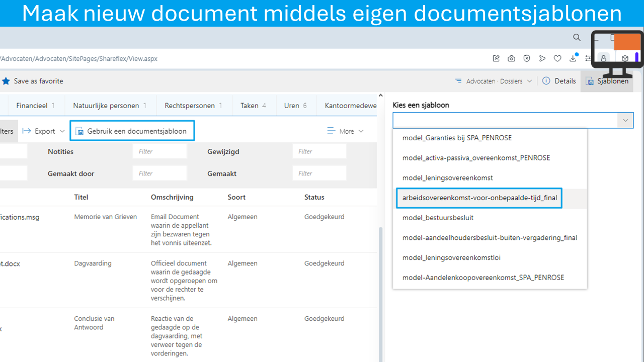
Task: Open the shield privacy protection icon
Action: tap(527, 58)
